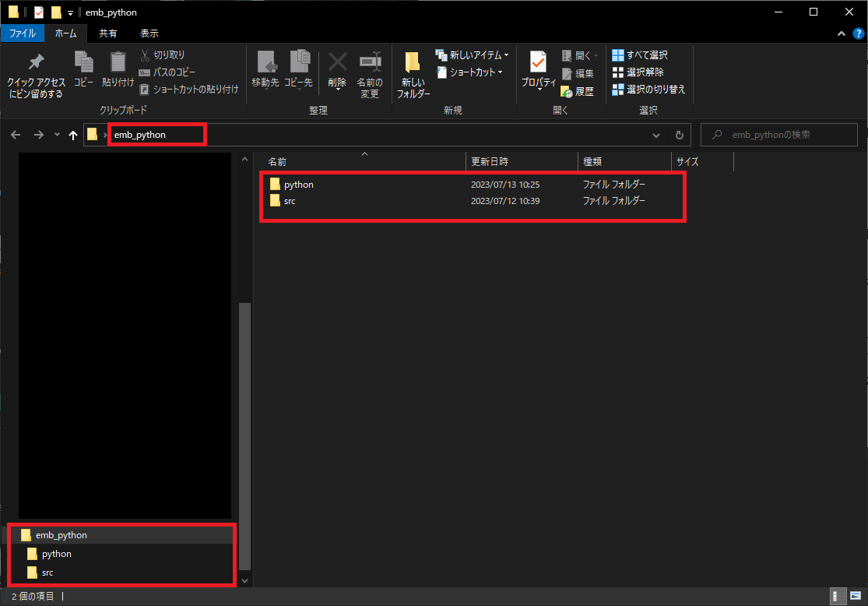Open the 共有 (Share) ribbon tab
The height and width of the screenshot is (606, 868).
(x=108, y=33)
